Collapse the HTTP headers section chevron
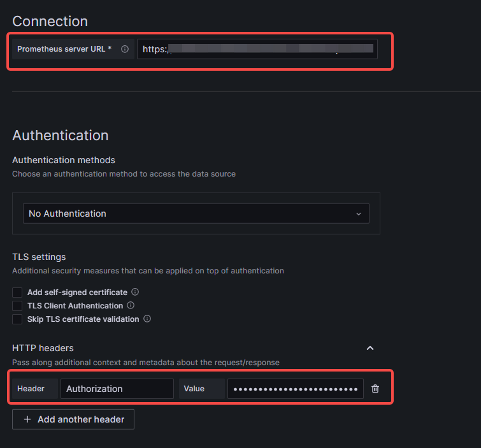 click(x=370, y=348)
